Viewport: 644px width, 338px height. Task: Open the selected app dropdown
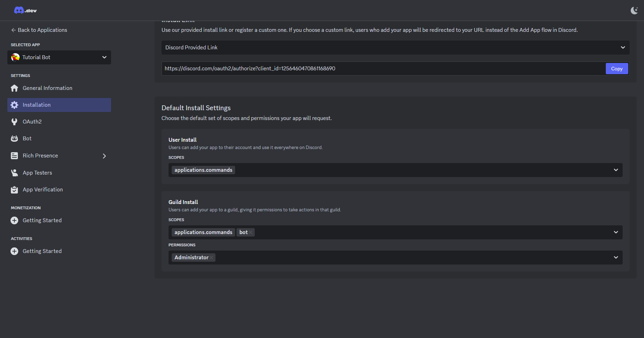click(x=104, y=57)
